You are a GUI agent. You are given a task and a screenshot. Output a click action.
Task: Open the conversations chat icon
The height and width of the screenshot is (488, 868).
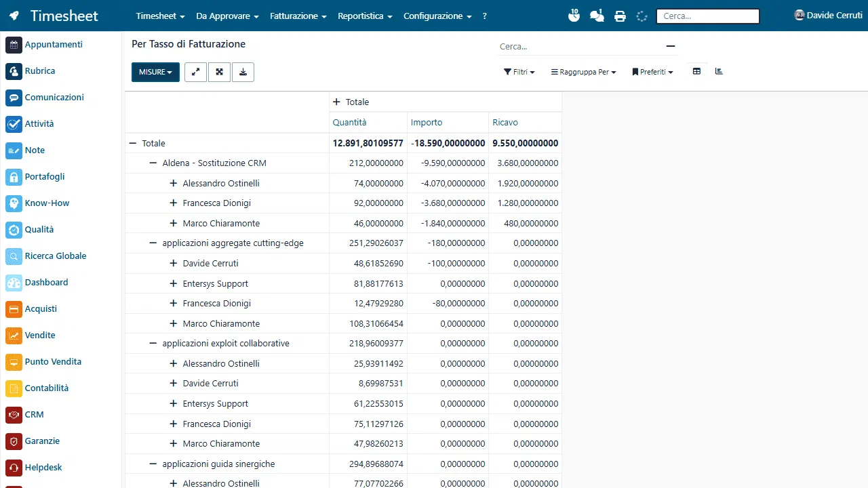coord(597,16)
